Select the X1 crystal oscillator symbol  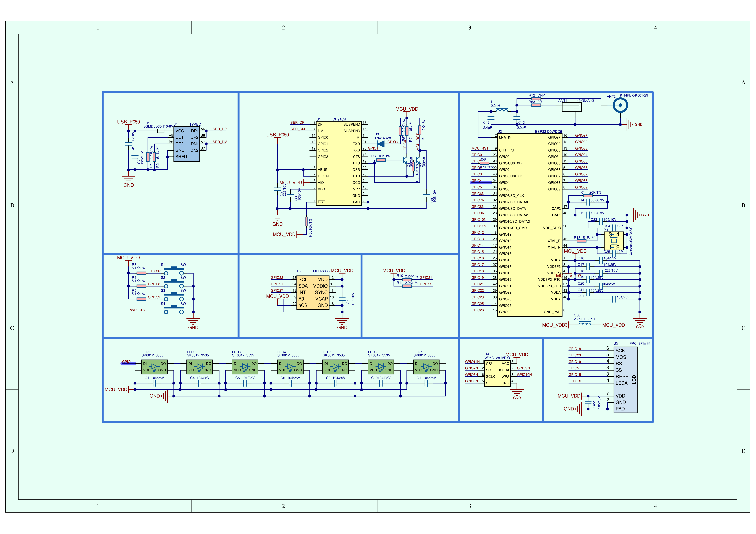pos(614,241)
